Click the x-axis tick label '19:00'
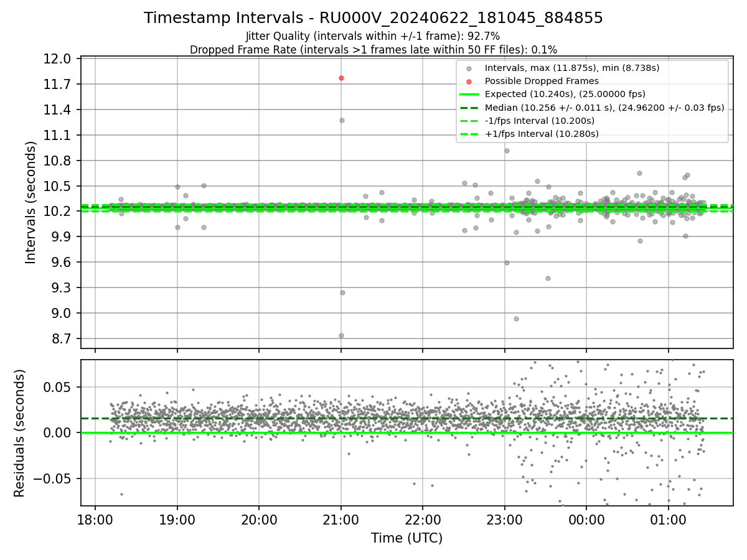This screenshot has height=560, width=747. 177,519
